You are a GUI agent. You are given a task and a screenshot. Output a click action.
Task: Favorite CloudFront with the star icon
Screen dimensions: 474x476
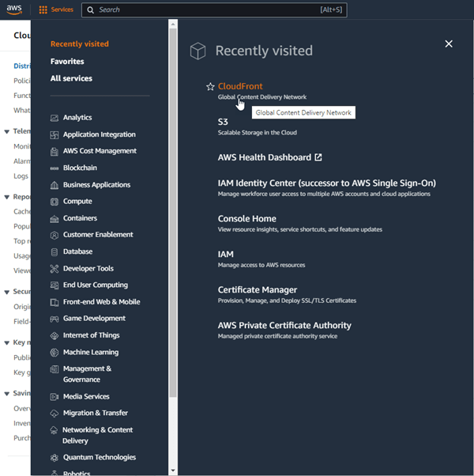pos(210,87)
